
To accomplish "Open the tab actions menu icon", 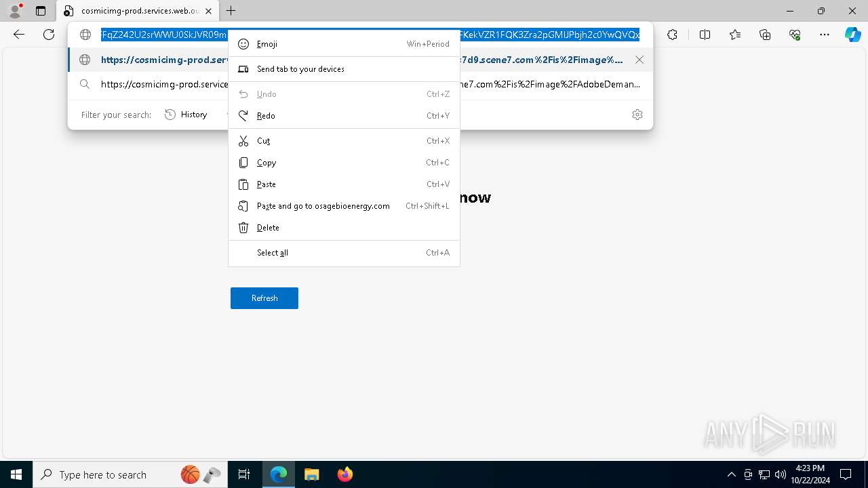I will (x=41, y=11).
